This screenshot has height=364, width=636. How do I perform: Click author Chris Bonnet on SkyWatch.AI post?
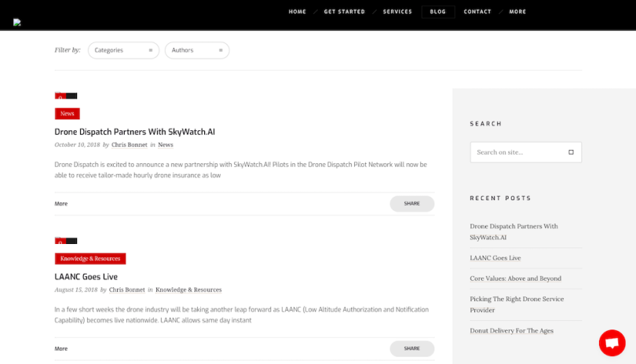click(130, 144)
